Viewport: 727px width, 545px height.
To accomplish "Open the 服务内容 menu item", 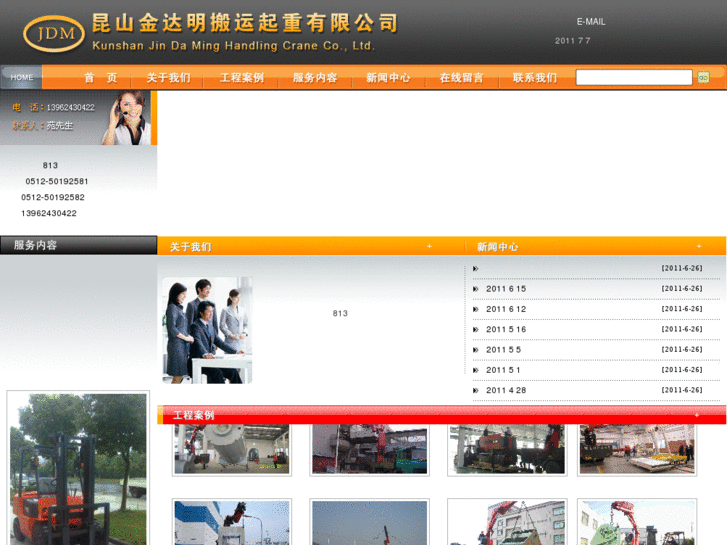I will 315,77.
